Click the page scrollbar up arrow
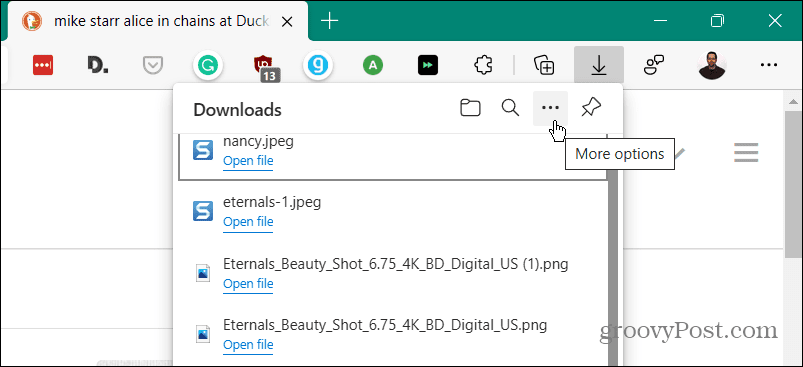Image resolution: width=803 pixels, height=367 pixels. click(x=792, y=102)
